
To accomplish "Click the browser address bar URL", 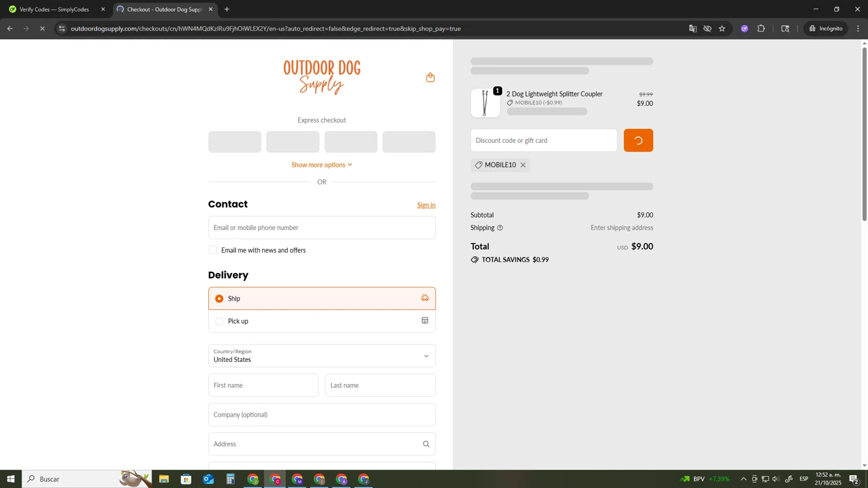I will [266, 28].
